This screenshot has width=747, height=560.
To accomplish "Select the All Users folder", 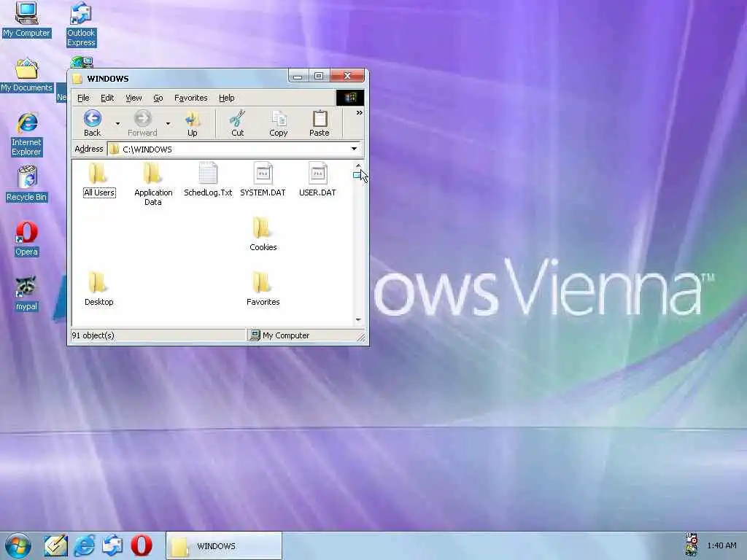I will click(99, 179).
